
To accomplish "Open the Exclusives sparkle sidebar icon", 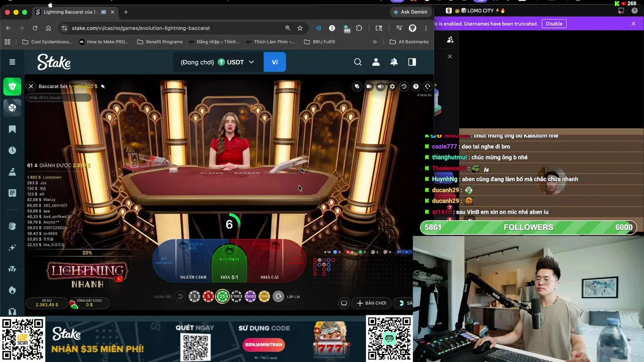I will 12,247.
